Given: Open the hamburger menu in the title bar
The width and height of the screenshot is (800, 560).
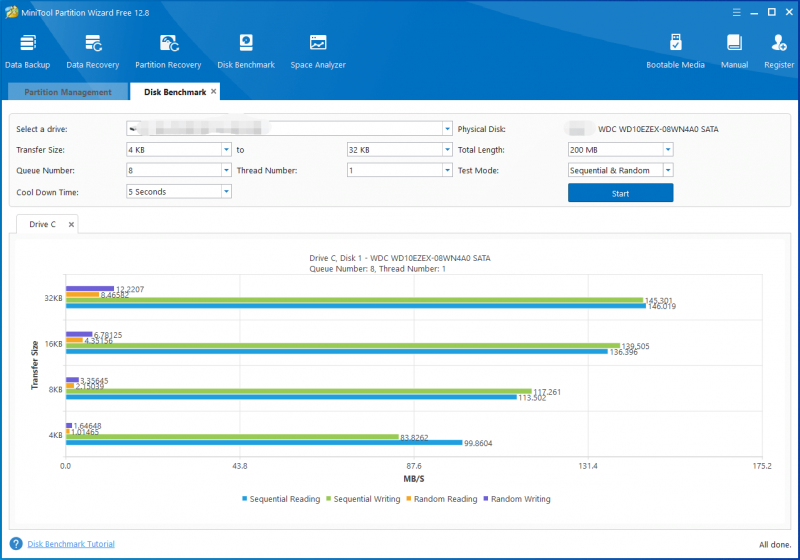Looking at the screenshot, I should 736,12.
